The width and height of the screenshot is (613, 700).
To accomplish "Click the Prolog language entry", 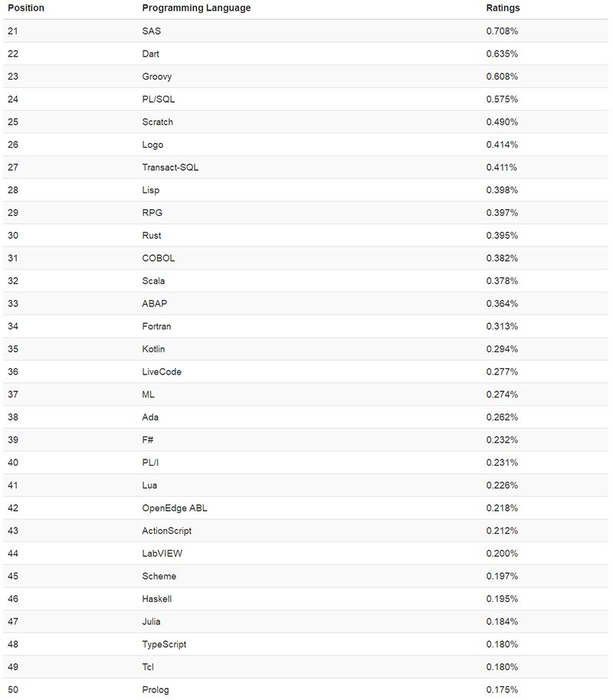I will tap(156, 690).
